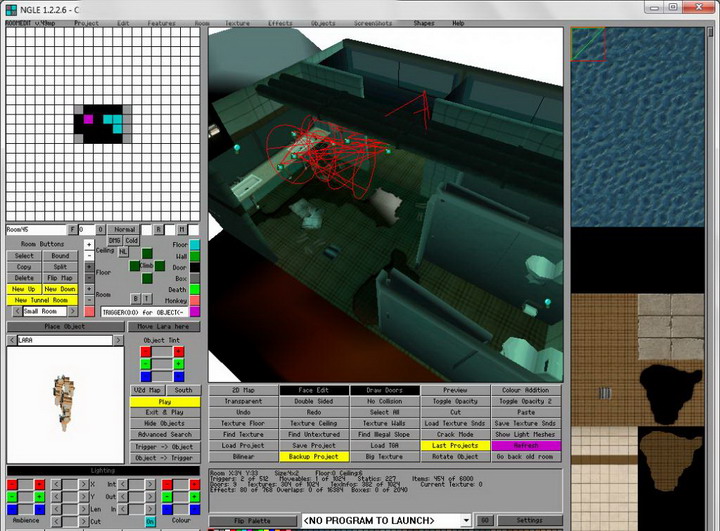This screenshot has width=720, height=531.
Task: Click the T button below Climb
Action: (146, 299)
